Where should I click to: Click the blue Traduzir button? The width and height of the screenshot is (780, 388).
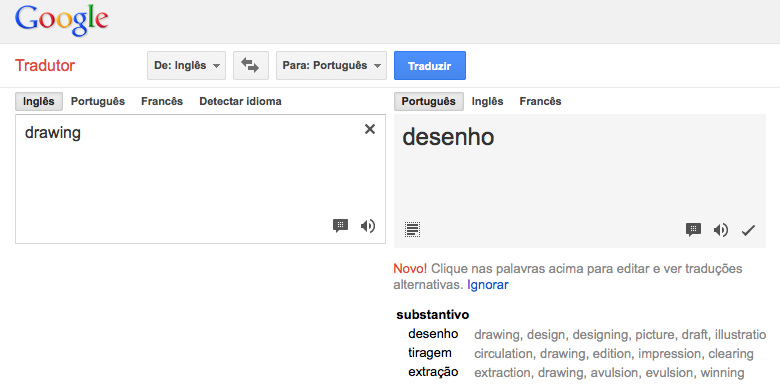[430, 65]
